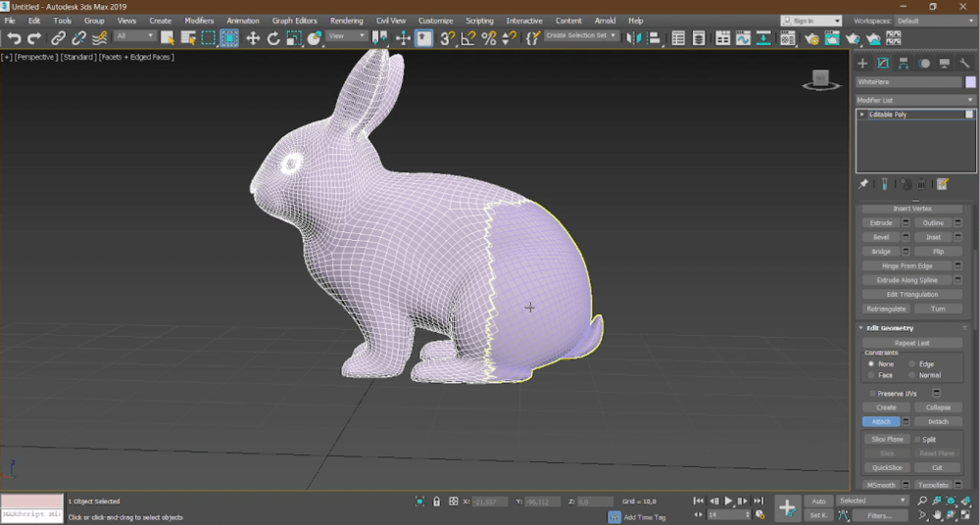Open the Select by Name dialog icon
Viewport: 980px width, 525px height.
click(187, 39)
